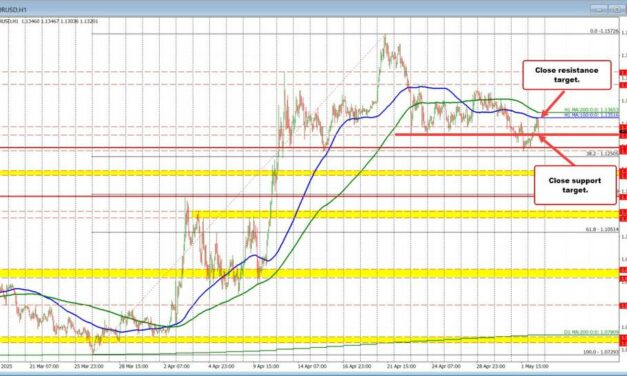Click the 9 Apr 15:00 time label
The width and height of the screenshot is (627, 376).
pos(266,366)
